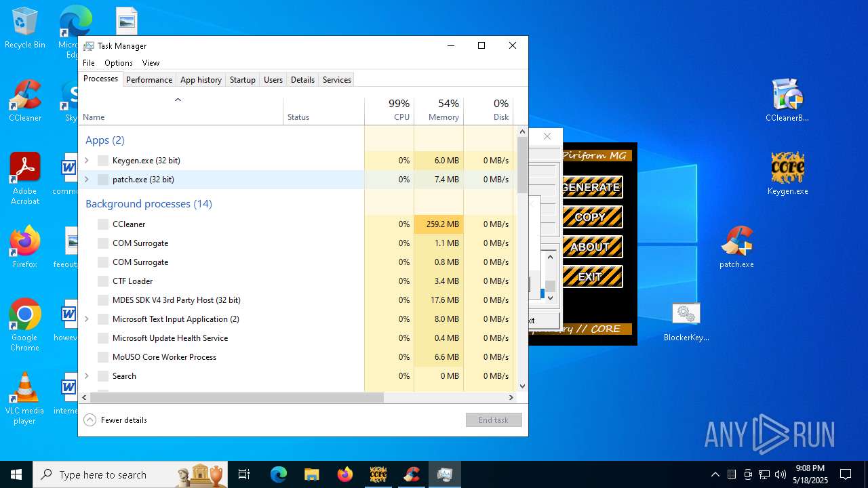Click ABOUT button in keygen
Screen dimensions: 868x488
click(x=591, y=247)
